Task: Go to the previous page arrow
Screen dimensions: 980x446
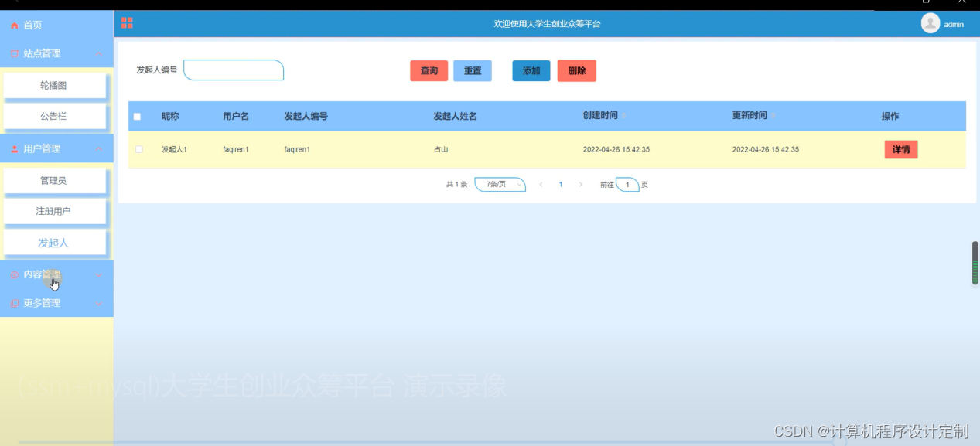Action: [x=541, y=185]
